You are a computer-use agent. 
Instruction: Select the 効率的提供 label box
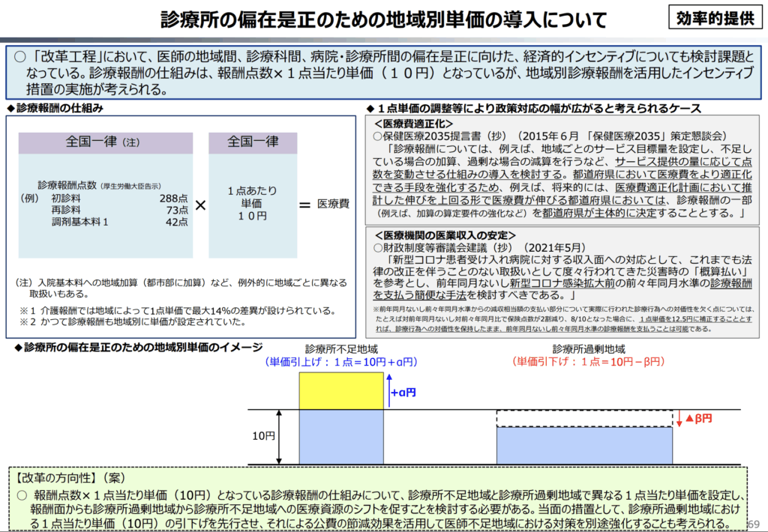(715, 18)
